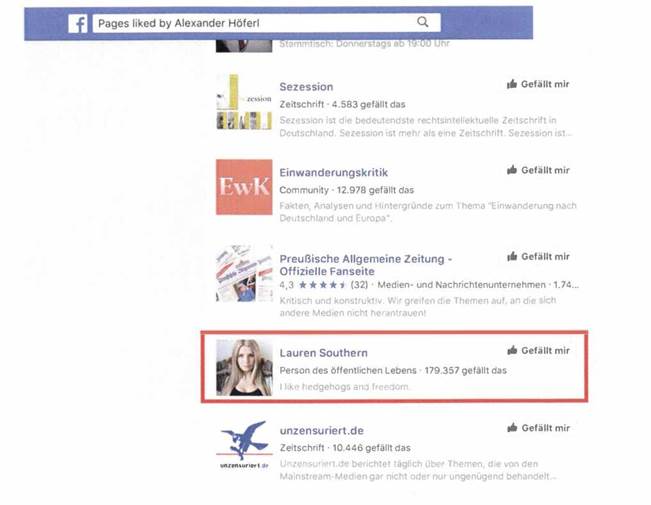Image resolution: width=651 pixels, height=505 pixels.
Task: Open the unzensuriert.de page link
Action: (322, 431)
